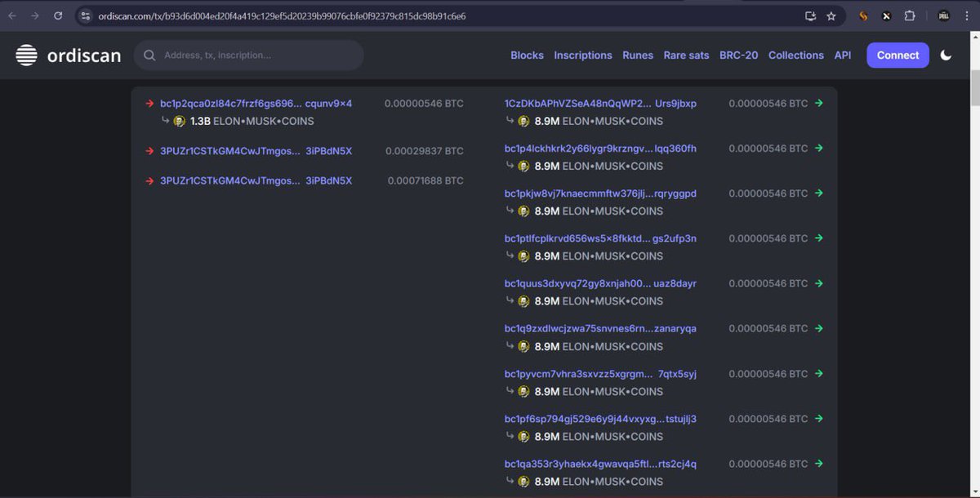Open the Collections page

click(796, 56)
